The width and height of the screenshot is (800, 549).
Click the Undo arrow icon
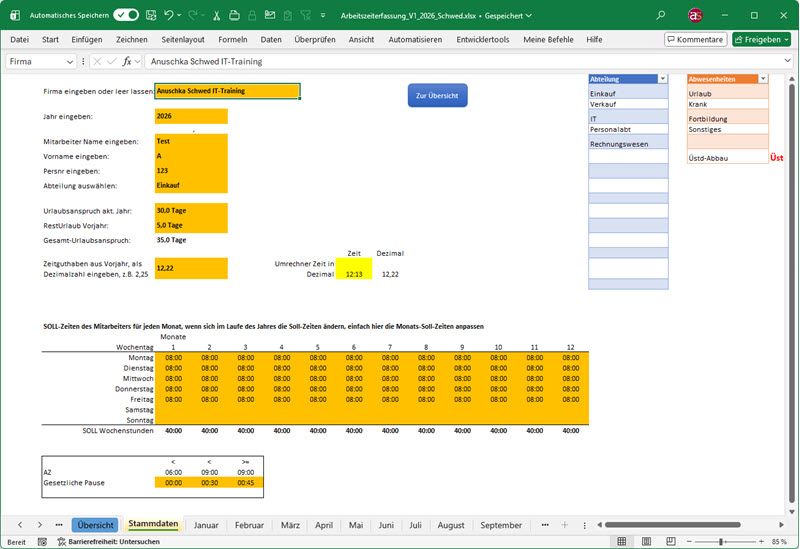click(170, 16)
